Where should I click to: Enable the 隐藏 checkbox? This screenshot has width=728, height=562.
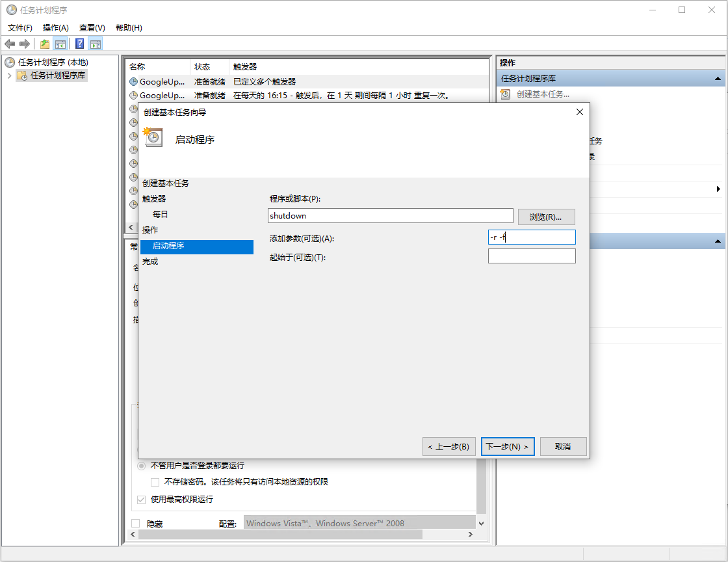[136, 524]
